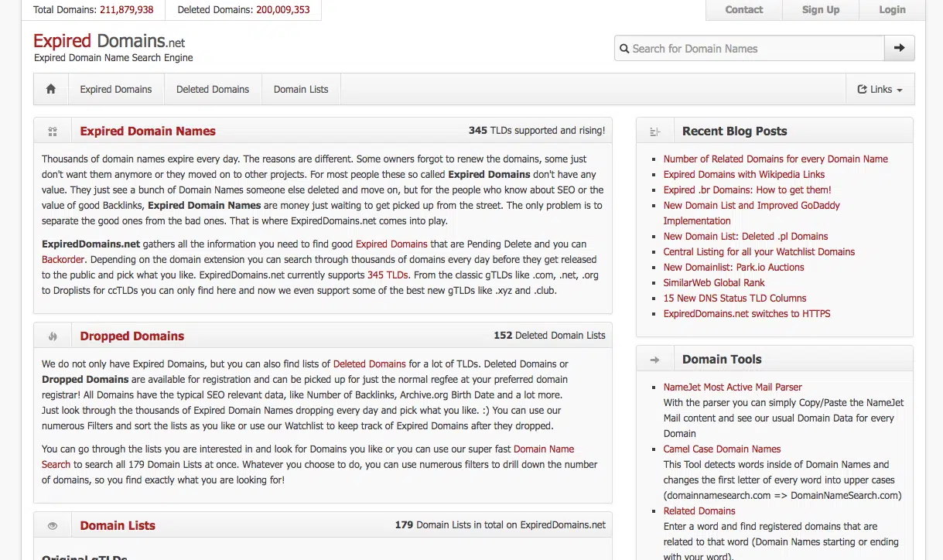This screenshot has width=943, height=560.
Task: Open the Domain Name Search link
Action: [308, 456]
